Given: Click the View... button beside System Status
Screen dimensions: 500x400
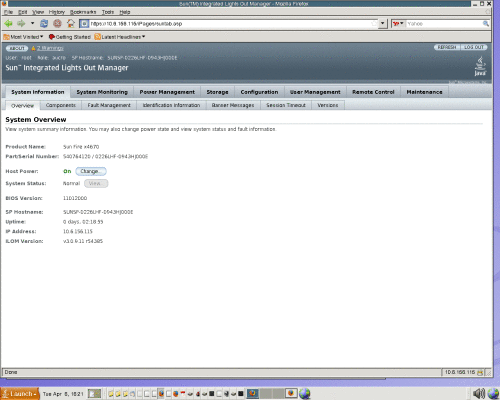Looking at the screenshot, I should [96, 184].
